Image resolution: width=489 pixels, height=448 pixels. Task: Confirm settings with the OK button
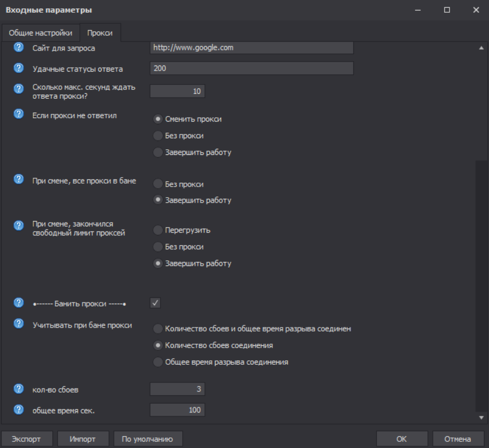point(401,439)
